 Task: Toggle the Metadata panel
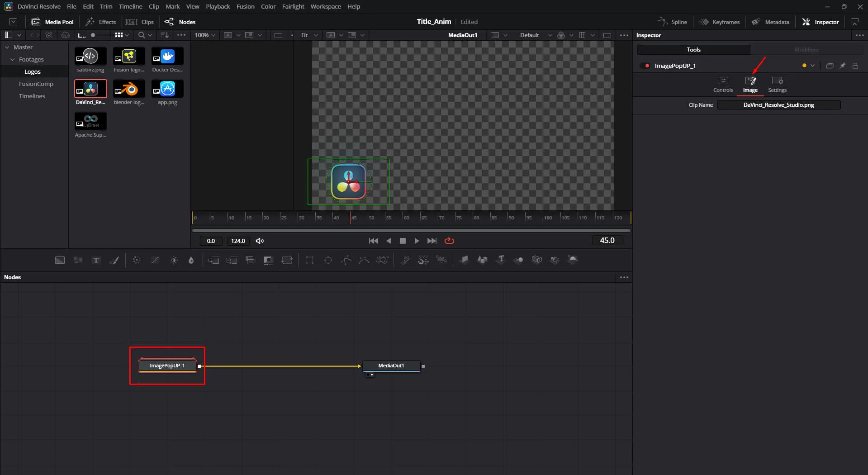click(x=770, y=22)
